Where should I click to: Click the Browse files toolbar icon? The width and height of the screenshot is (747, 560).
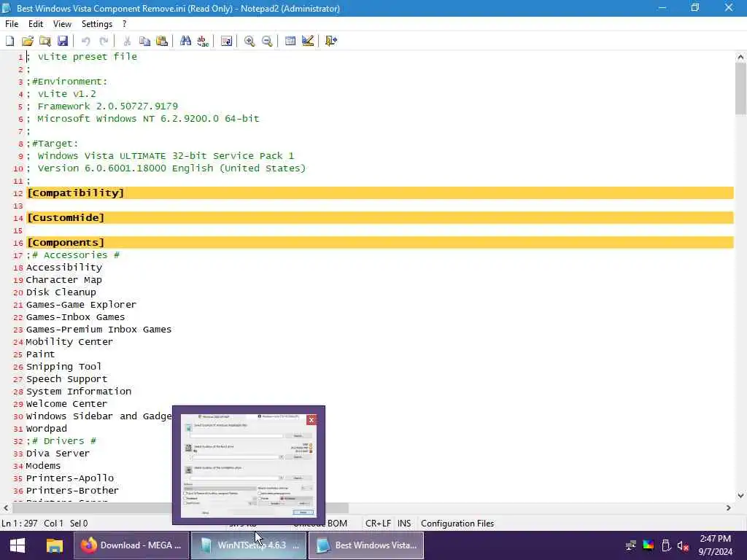click(45, 41)
